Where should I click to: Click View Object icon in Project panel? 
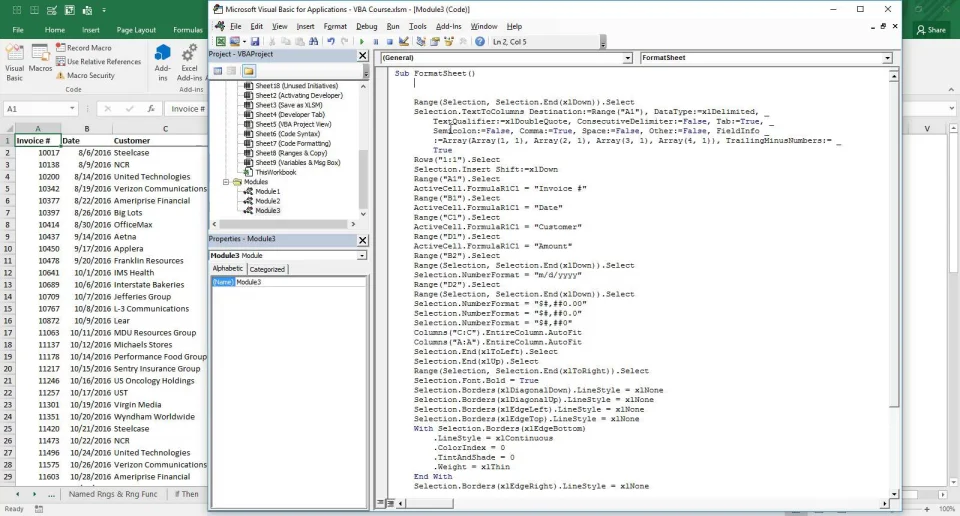click(231, 71)
